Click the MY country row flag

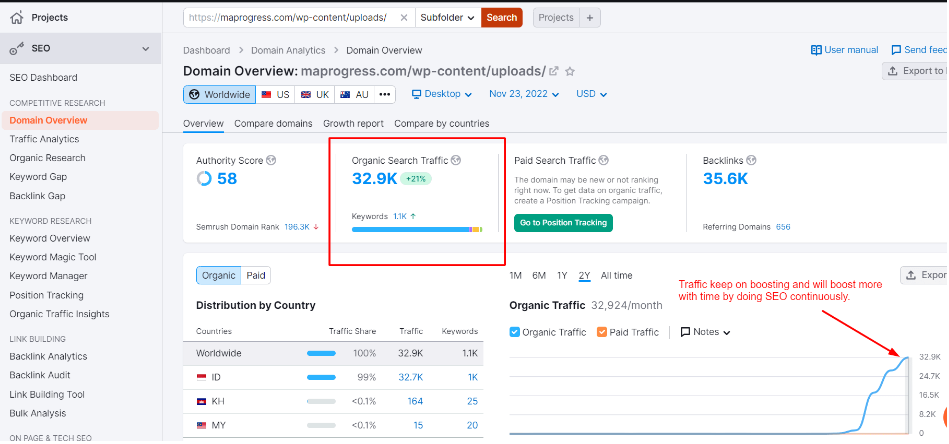(x=202, y=426)
